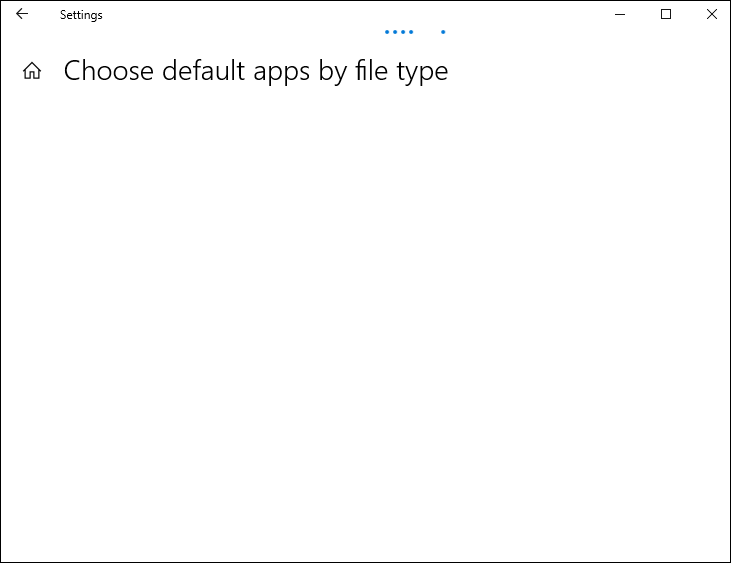Navigate back using the title bar arrow
731x563 pixels.
(x=22, y=15)
